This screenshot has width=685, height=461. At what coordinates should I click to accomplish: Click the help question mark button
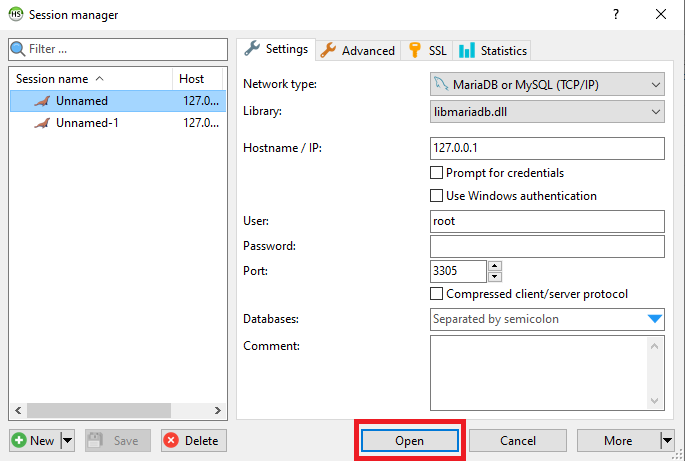[616, 14]
